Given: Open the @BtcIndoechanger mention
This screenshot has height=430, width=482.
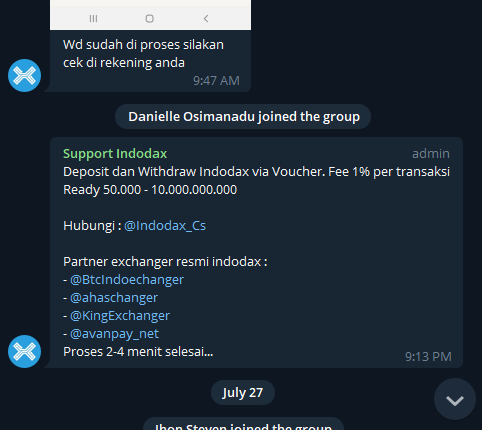Looking at the screenshot, I should click(x=127, y=280).
